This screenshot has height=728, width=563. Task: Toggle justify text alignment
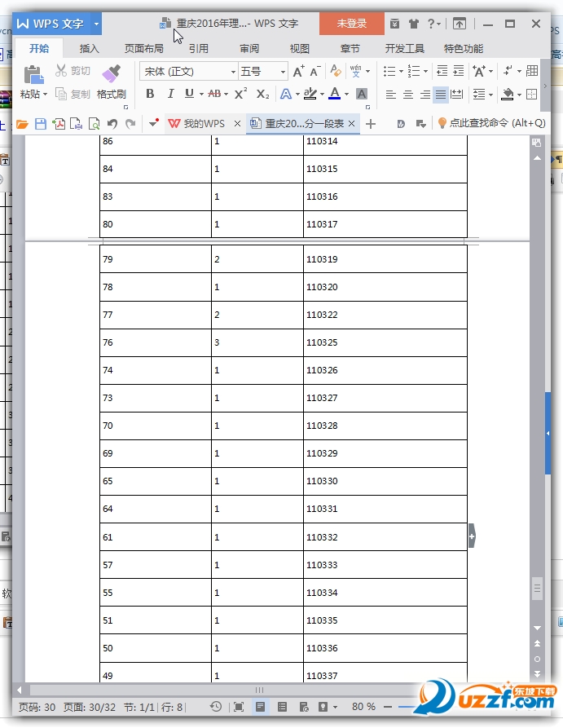[x=441, y=95]
